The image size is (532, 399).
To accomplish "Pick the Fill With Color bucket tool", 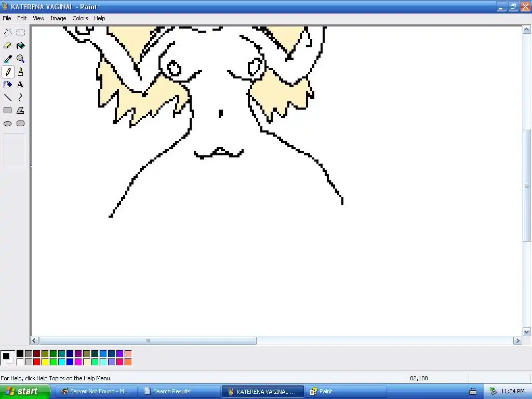I will (x=21, y=46).
